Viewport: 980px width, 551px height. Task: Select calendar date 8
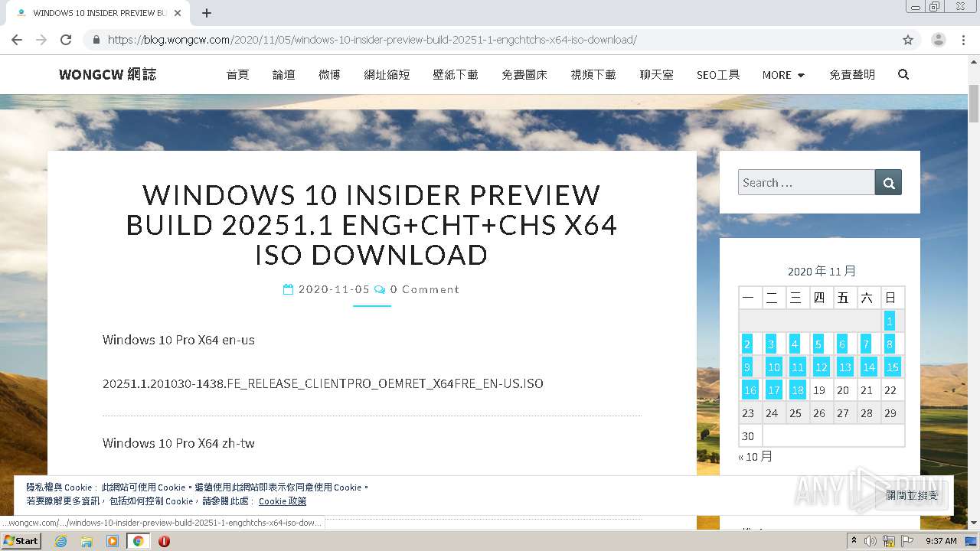[890, 344]
